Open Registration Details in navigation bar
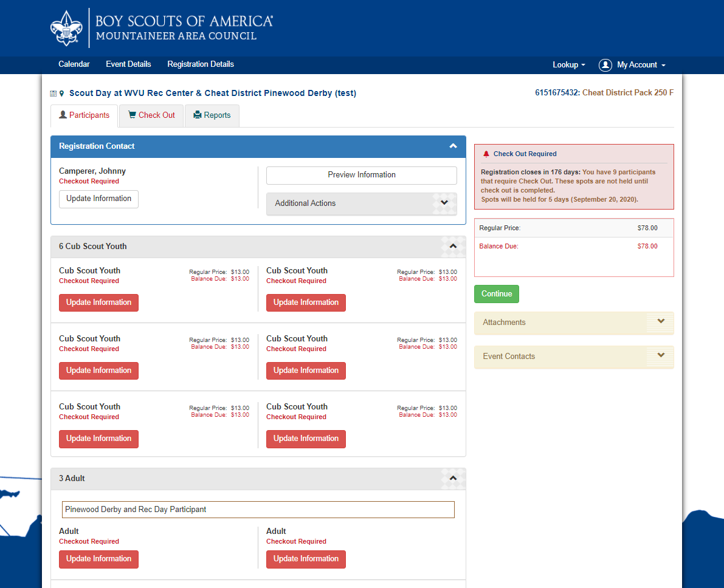Image resolution: width=724 pixels, height=588 pixels. point(201,64)
